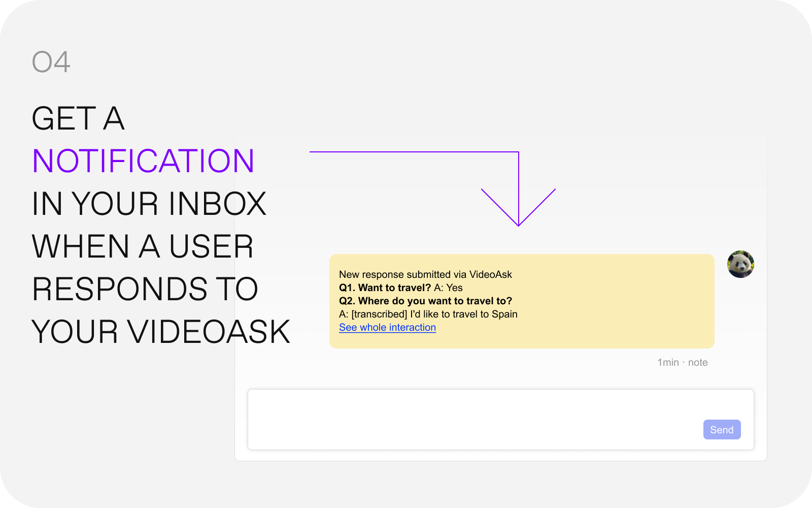This screenshot has width=812, height=508.
Task: Click the purple 'NOTIFICATION' heading word
Action: tap(143, 161)
